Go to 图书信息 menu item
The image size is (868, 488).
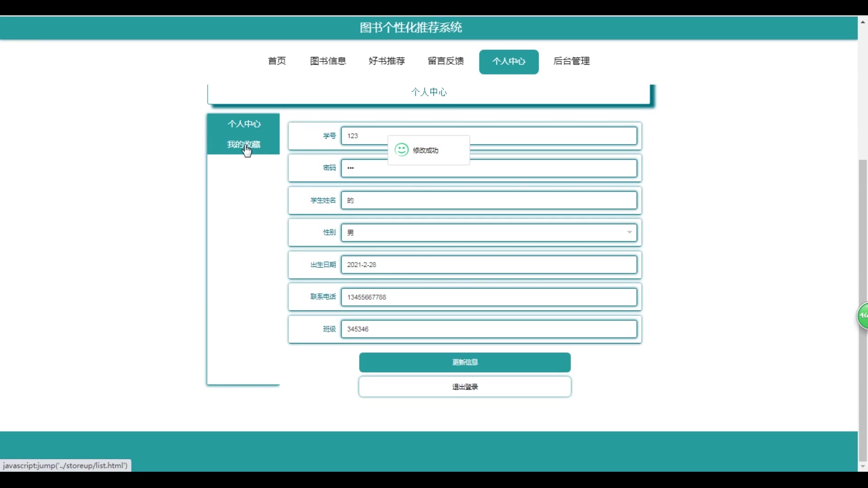click(x=328, y=61)
